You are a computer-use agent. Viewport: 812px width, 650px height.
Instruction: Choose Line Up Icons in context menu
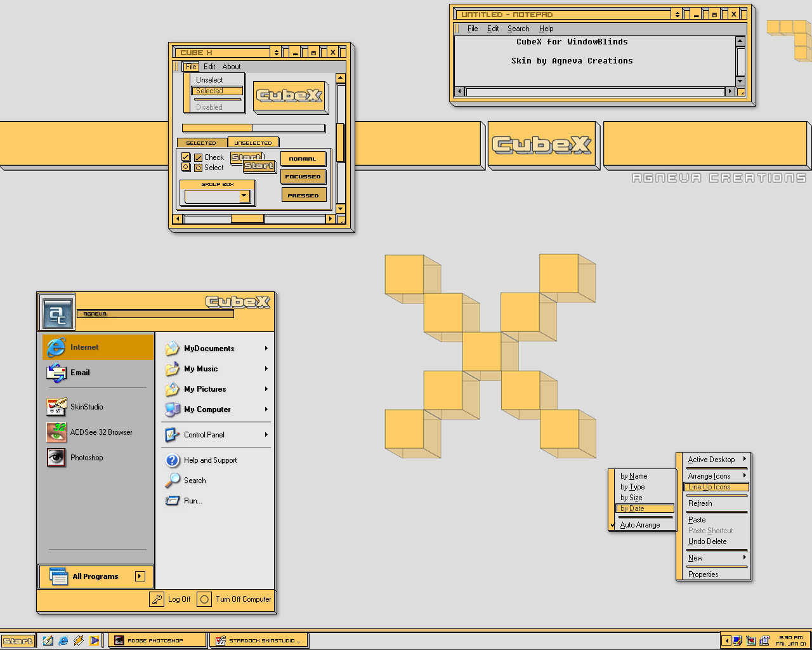(x=716, y=487)
